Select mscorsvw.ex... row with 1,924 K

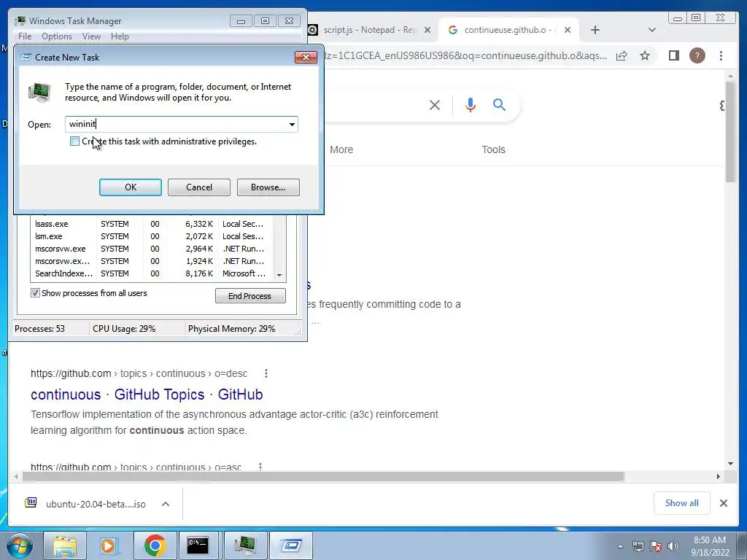pyautogui.click(x=152, y=261)
